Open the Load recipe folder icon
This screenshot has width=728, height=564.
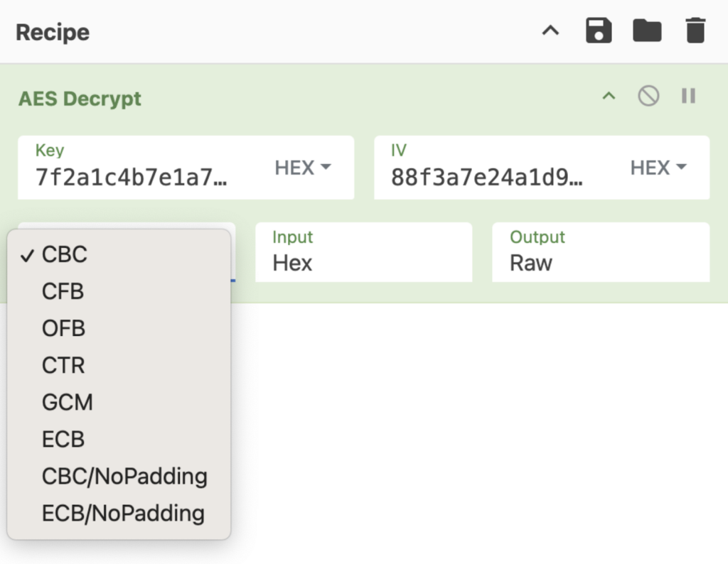click(x=647, y=31)
